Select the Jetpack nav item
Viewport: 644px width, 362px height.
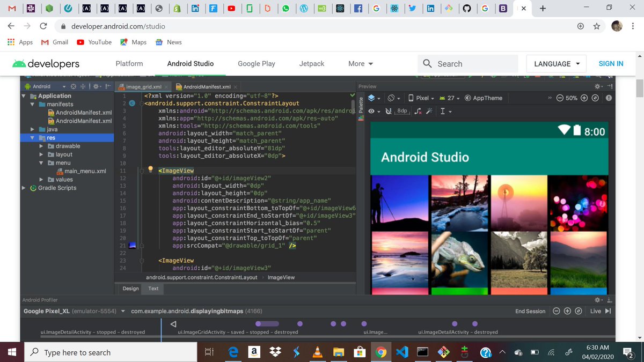(x=312, y=63)
